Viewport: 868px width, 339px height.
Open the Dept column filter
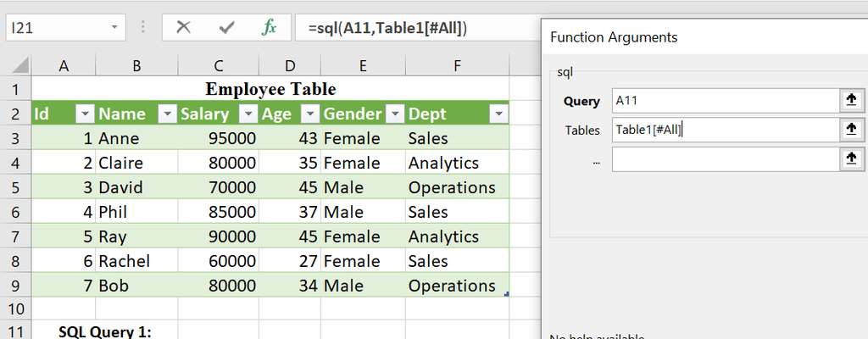click(x=498, y=114)
